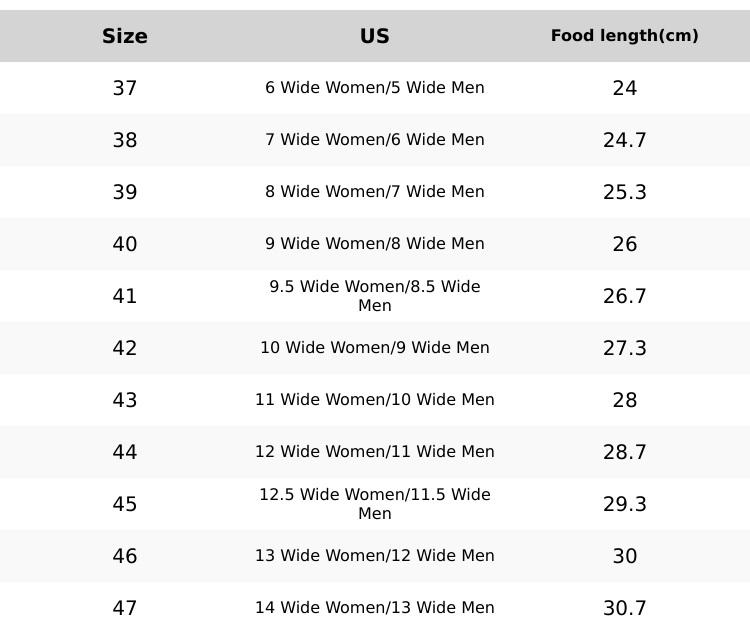Select the 9 Wide Women/8 Wide Men entry
The width and height of the screenshot is (750, 634).
(x=375, y=244)
